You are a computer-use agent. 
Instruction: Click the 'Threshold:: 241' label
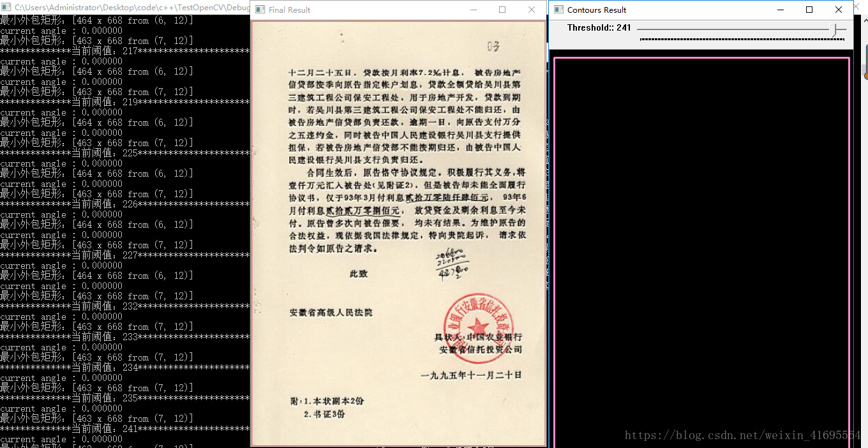click(x=599, y=27)
